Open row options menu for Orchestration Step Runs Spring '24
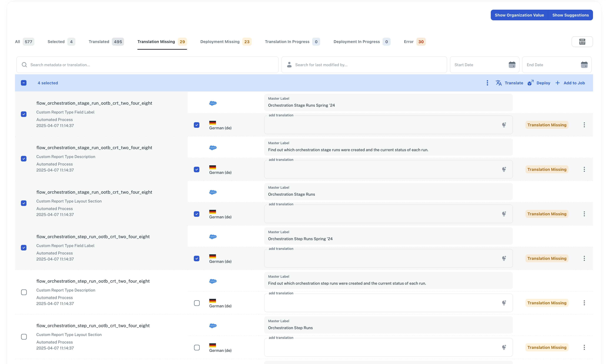606x364 pixels. [x=584, y=258]
